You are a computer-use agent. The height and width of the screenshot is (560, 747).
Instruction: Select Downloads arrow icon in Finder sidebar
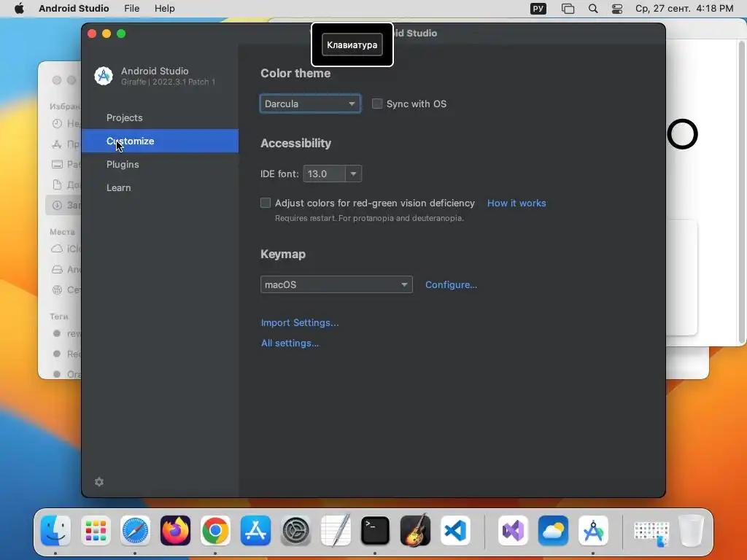pyautogui.click(x=57, y=205)
